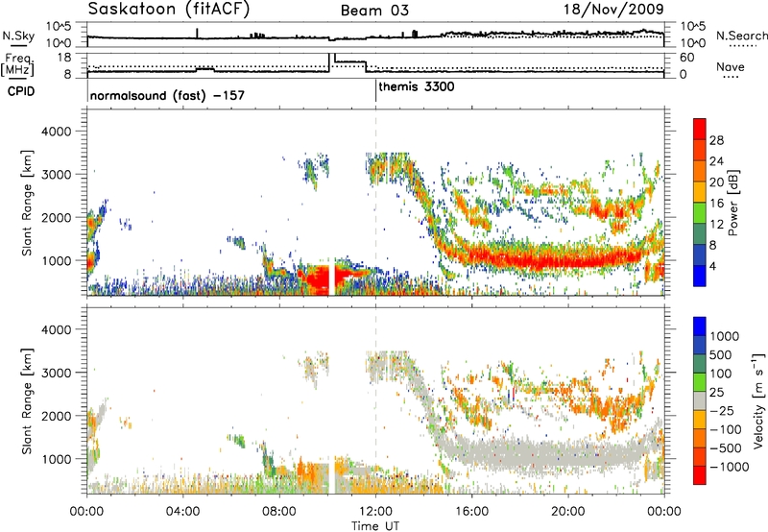Viewport: 768px width, 532px height.
Task: Click the "500" label on Velocity scale
Action: pyautogui.click(x=721, y=355)
